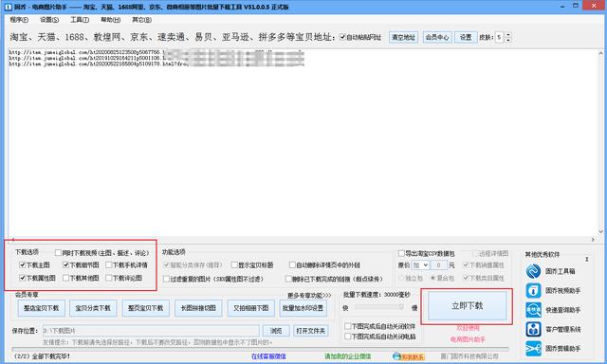This screenshot has height=364, width=607.
Task: Open the 原价 加 dropdown
Action: pyautogui.click(x=420, y=265)
